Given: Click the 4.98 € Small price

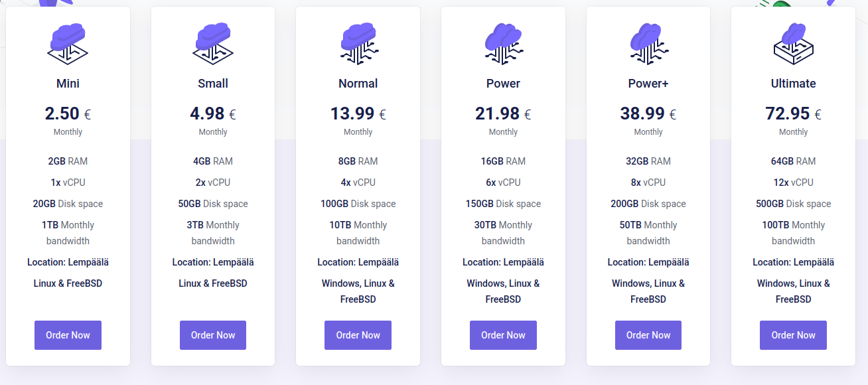Looking at the screenshot, I should (x=213, y=114).
